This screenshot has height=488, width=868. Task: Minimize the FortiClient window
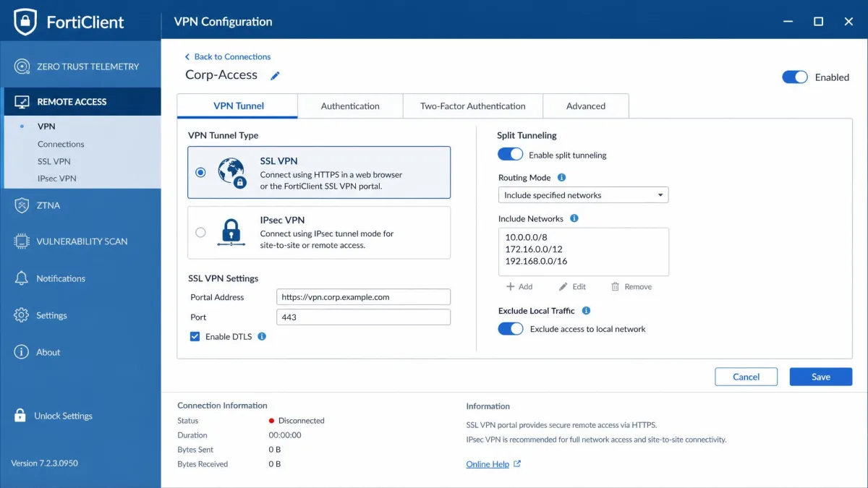[788, 22]
